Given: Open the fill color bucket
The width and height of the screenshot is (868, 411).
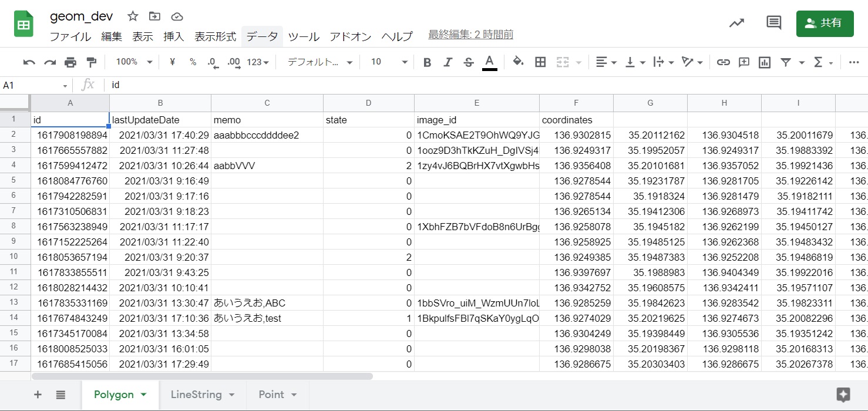Looking at the screenshot, I should click(518, 62).
